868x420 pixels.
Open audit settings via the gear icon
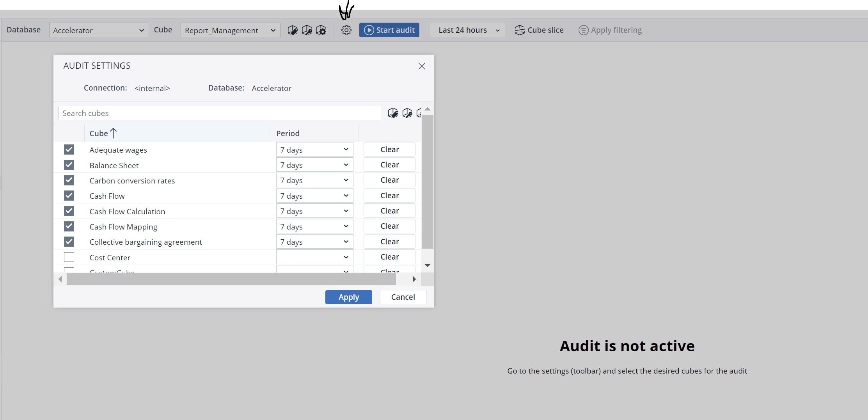(346, 30)
